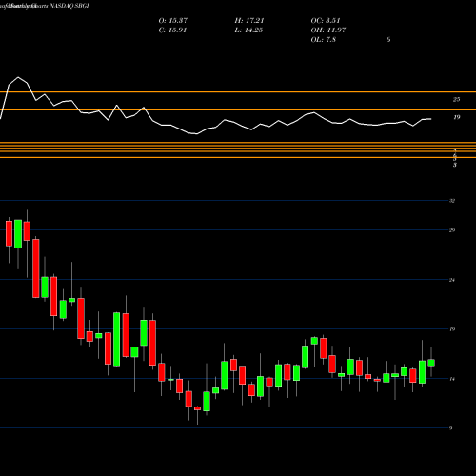Click the last point of white indicator line
The image size is (476, 476).
(431, 119)
